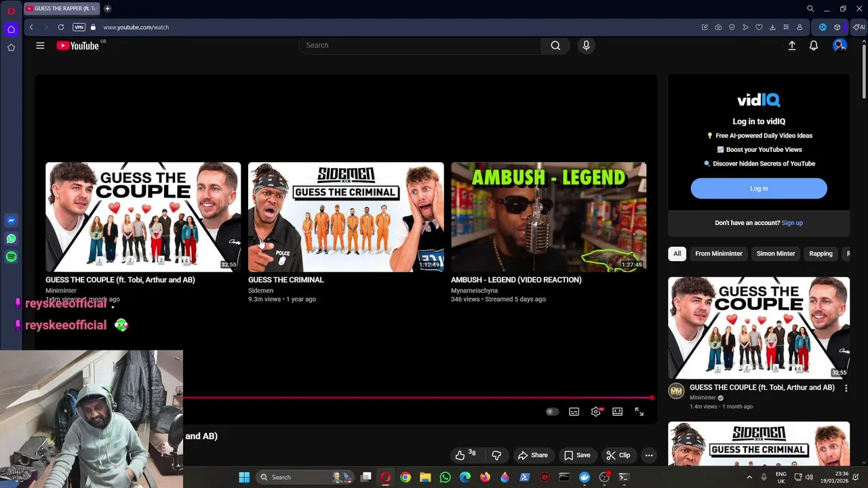
Task: Click the browser address bar URL
Action: pyautogui.click(x=136, y=27)
